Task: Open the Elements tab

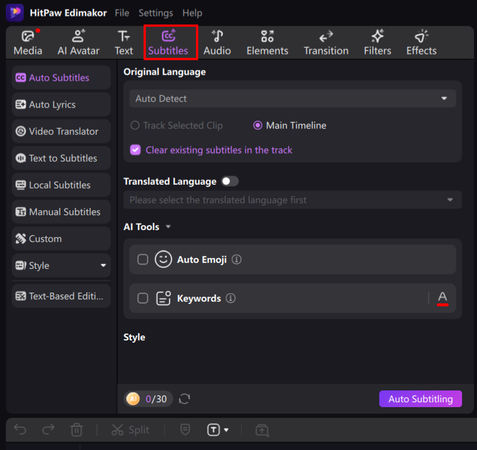Action: point(267,43)
